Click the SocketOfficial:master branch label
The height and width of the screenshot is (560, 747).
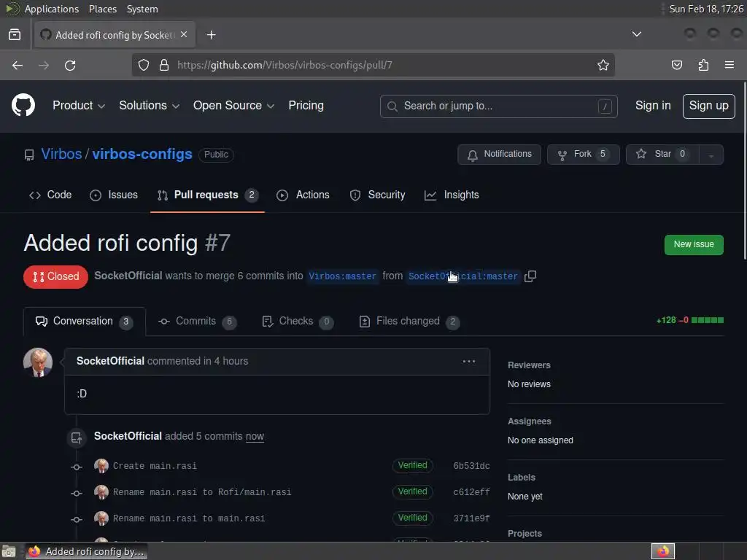coord(463,276)
